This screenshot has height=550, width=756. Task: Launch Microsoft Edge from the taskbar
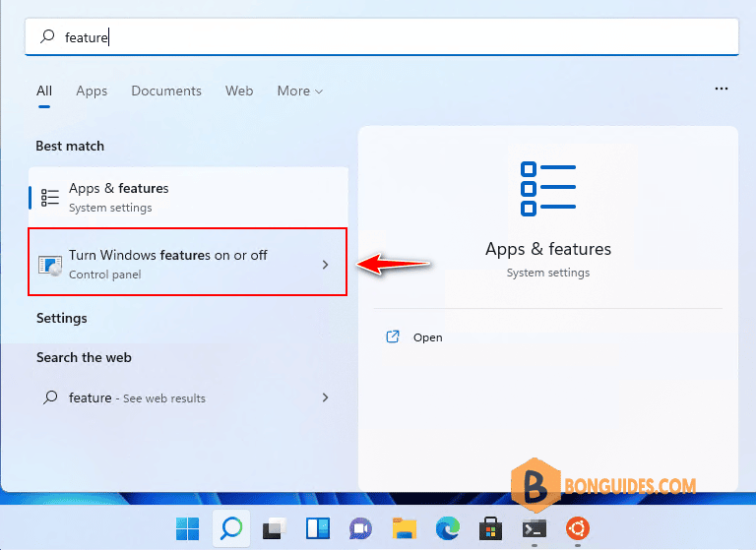(448, 528)
